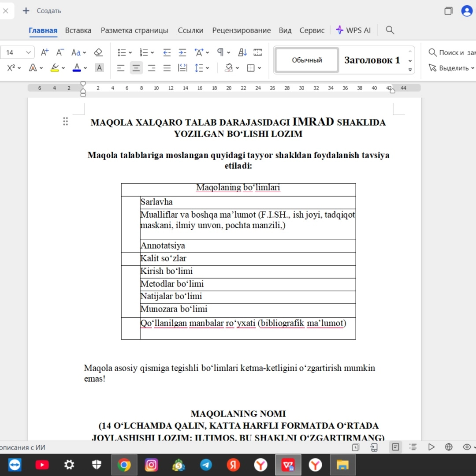Screen dimensions: 476x476
Task: Apply the yellow highlight color
Action: [x=55, y=68]
